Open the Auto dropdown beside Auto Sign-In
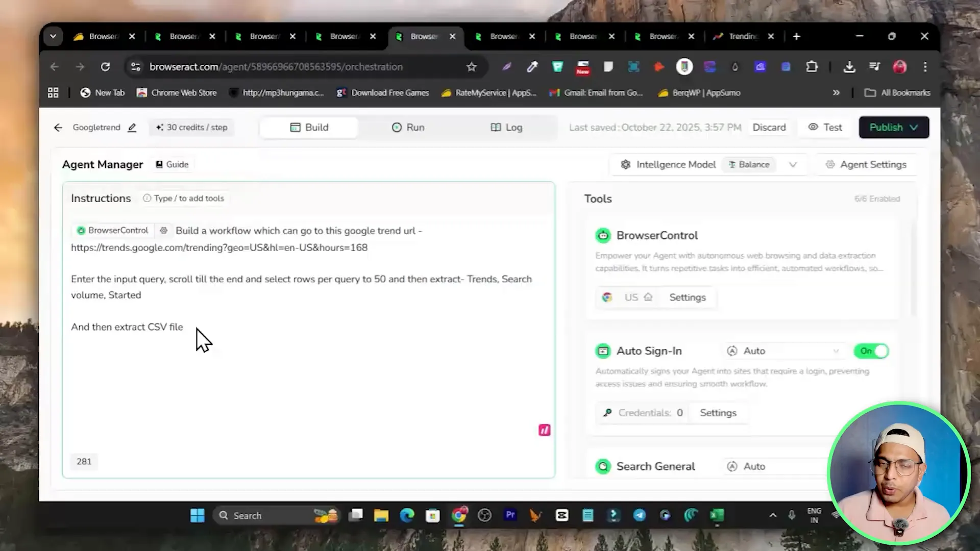This screenshot has height=551, width=980. tap(783, 351)
